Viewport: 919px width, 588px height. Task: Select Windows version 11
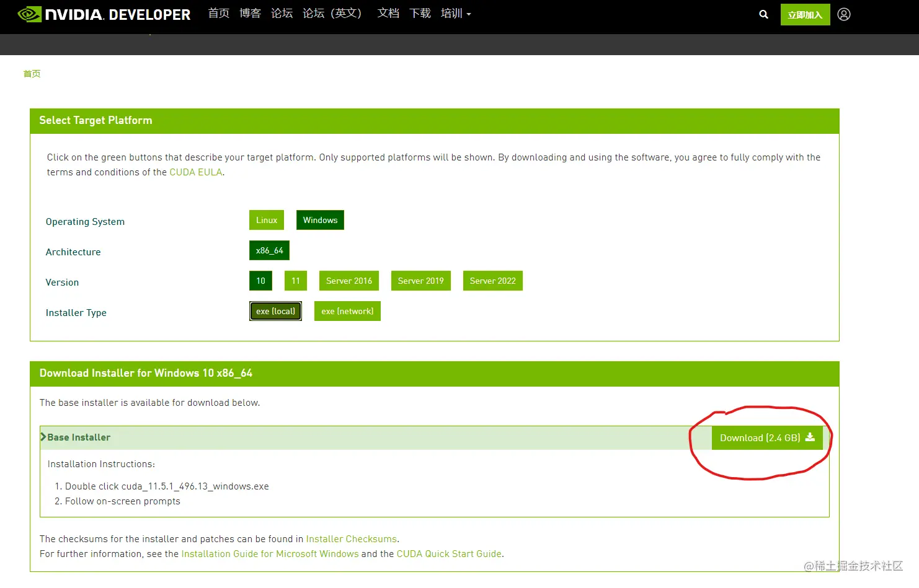(x=296, y=281)
